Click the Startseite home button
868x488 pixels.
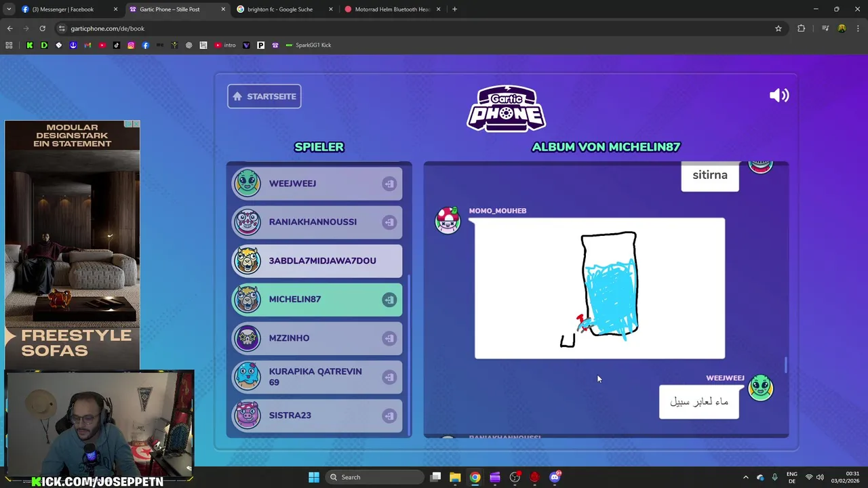pyautogui.click(x=264, y=96)
